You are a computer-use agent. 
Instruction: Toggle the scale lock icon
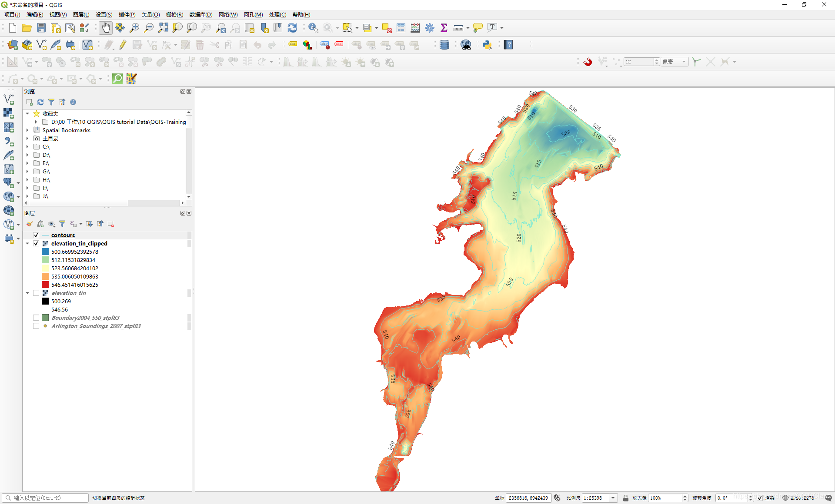tap(625, 498)
